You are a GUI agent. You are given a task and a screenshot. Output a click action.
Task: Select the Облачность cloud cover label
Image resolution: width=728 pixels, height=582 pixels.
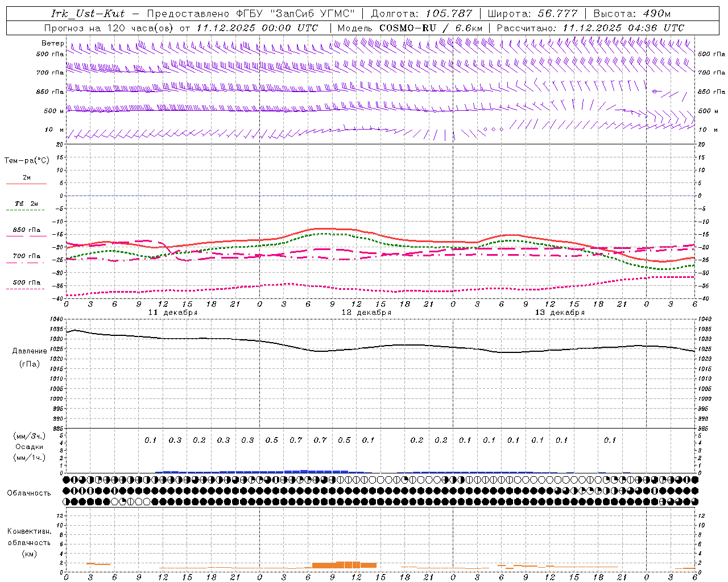click(x=29, y=493)
